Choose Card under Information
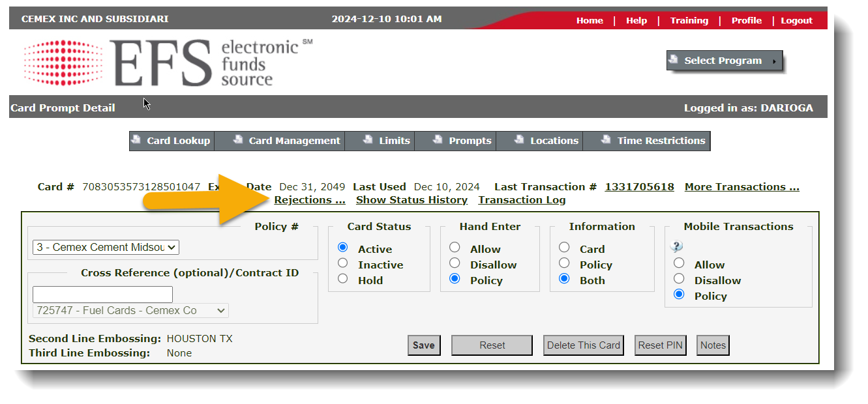868x404 pixels. pyautogui.click(x=564, y=247)
